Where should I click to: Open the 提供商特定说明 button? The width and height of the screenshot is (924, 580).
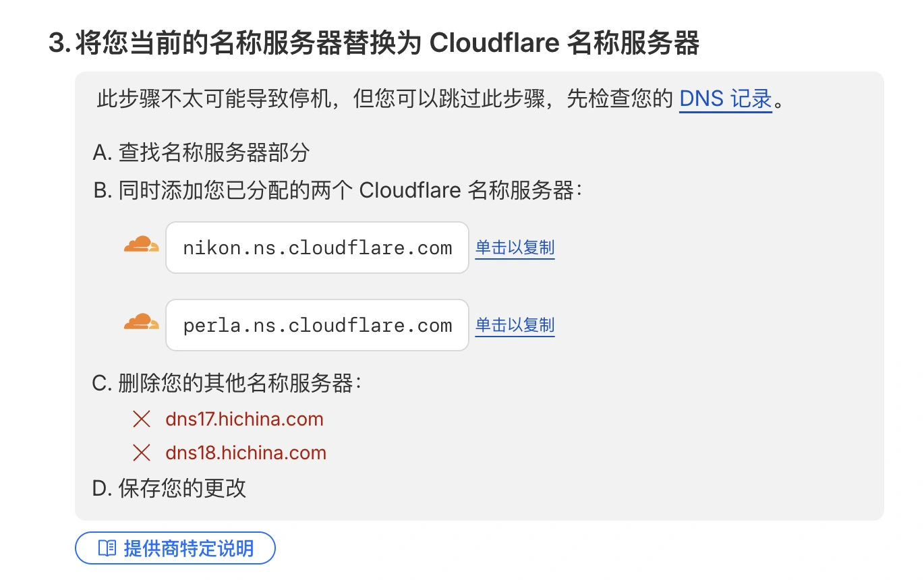tap(175, 548)
